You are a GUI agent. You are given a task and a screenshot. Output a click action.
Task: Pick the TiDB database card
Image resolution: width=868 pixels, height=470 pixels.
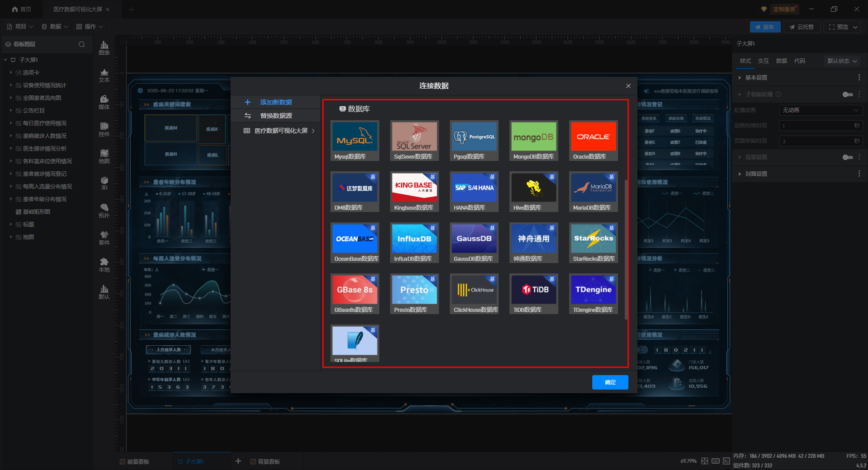pos(534,294)
